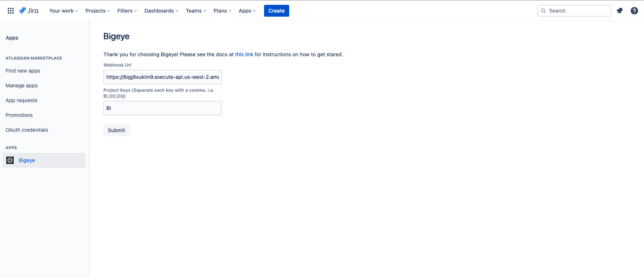The image size is (644, 278).
Task: Click the Submit button
Action: (116, 130)
